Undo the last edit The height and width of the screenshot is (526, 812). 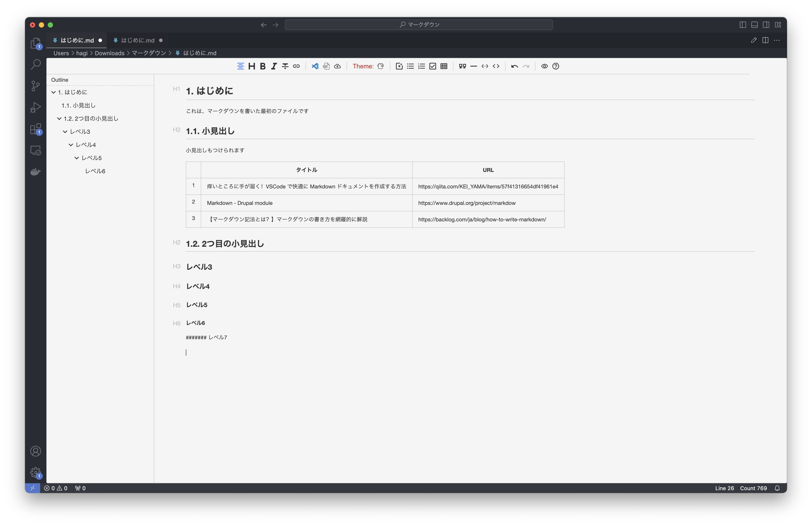(x=515, y=66)
